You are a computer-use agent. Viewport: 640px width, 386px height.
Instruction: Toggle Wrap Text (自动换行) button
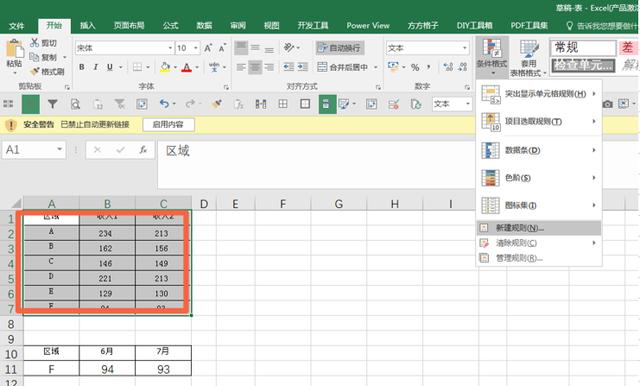[340, 48]
